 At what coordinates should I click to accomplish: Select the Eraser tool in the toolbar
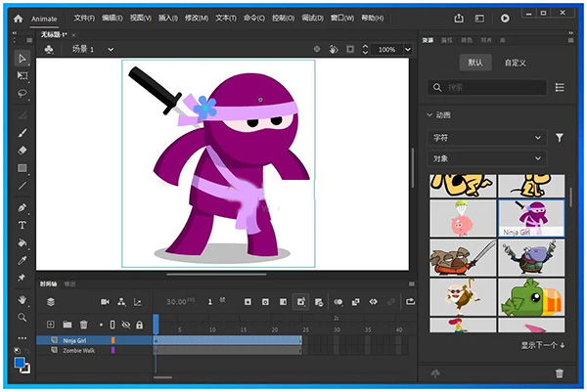tap(23, 150)
